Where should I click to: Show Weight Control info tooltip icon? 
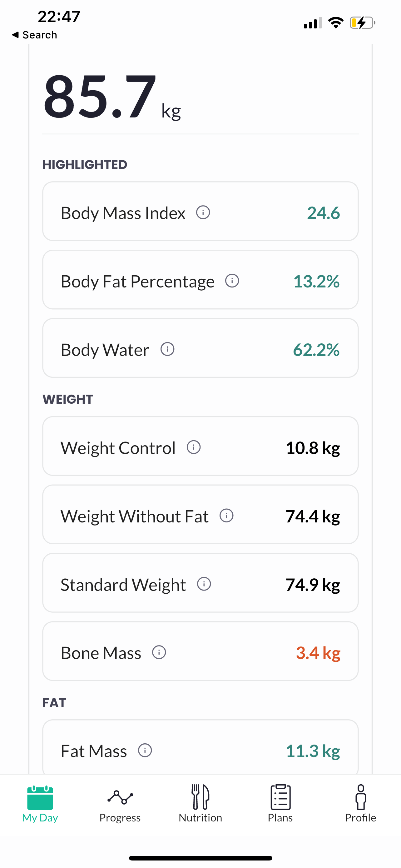194,447
